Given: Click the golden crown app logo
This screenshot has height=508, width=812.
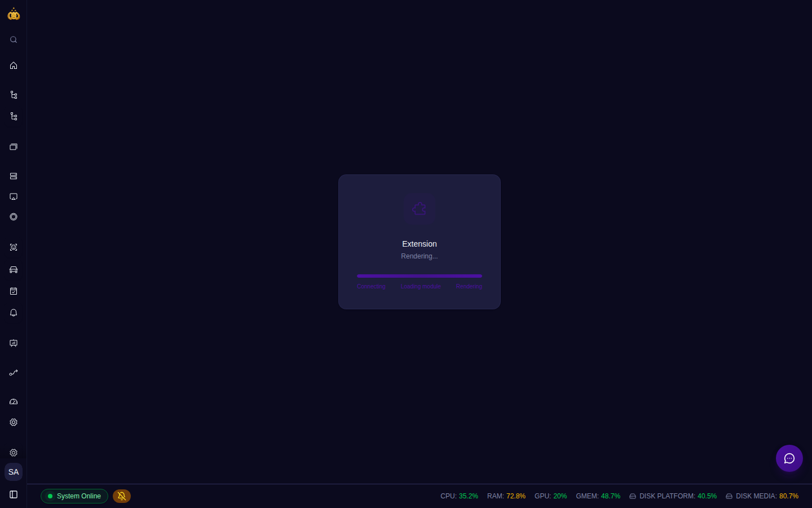Looking at the screenshot, I should (x=14, y=14).
